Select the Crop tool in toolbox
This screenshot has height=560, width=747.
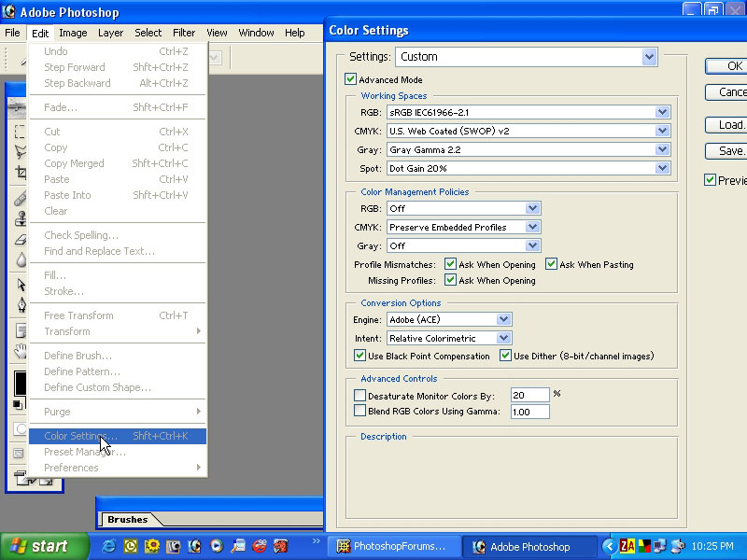21,173
